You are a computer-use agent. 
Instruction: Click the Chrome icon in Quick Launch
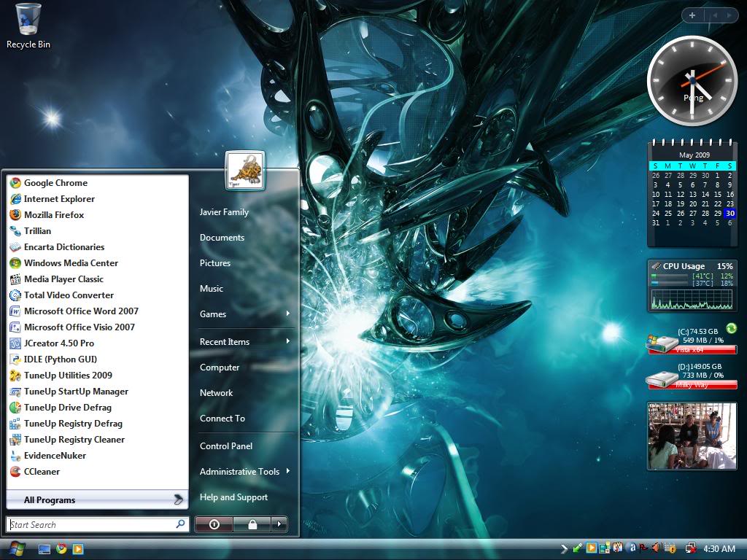[x=61, y=548]
